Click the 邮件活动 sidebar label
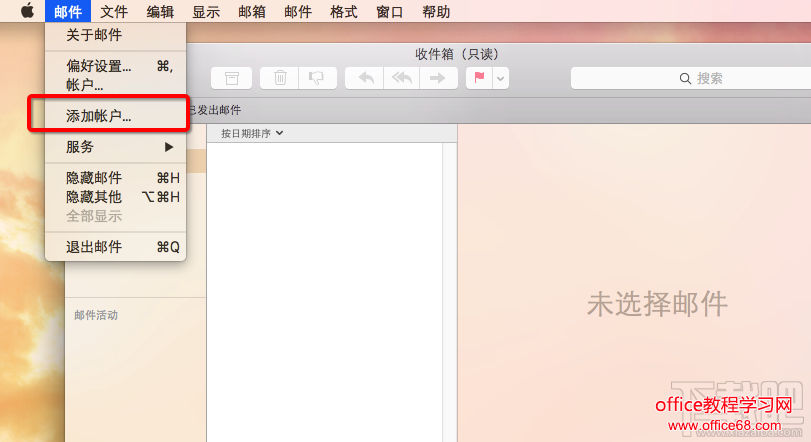811x442 pixels. (96, 315)
